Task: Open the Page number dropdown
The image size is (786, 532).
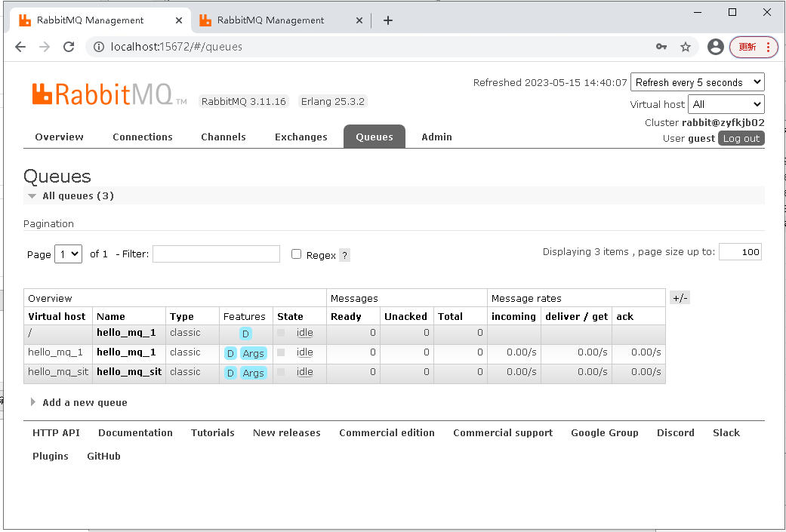Action: tap(68, 254)
